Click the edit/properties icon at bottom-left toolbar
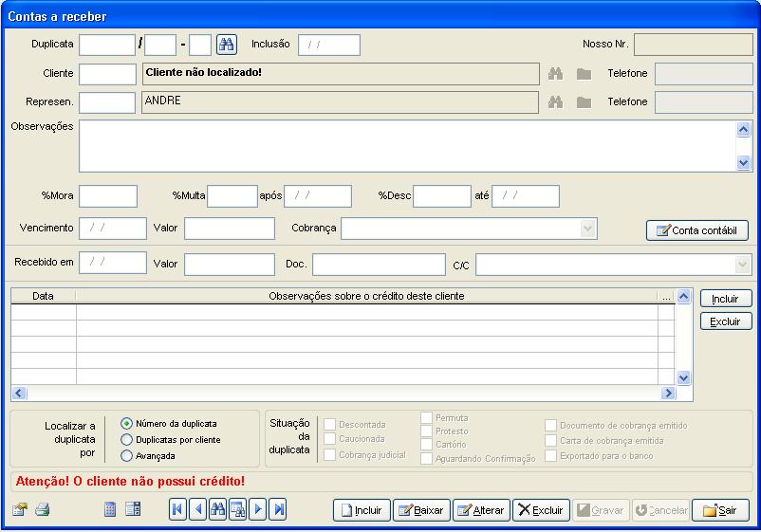 (20, 509)
